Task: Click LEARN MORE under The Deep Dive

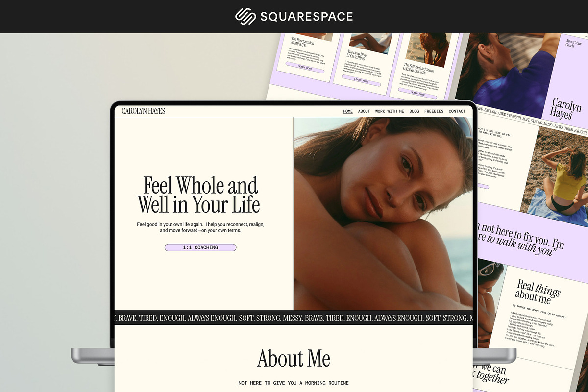Action: pos(361,80)
